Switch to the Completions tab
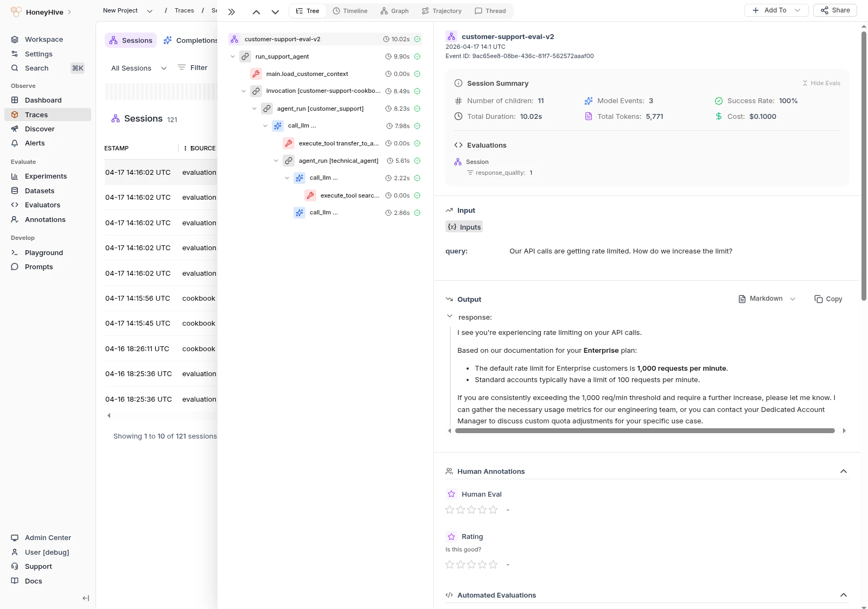Screen dimensions: 868x609 (x=189, y=40)
